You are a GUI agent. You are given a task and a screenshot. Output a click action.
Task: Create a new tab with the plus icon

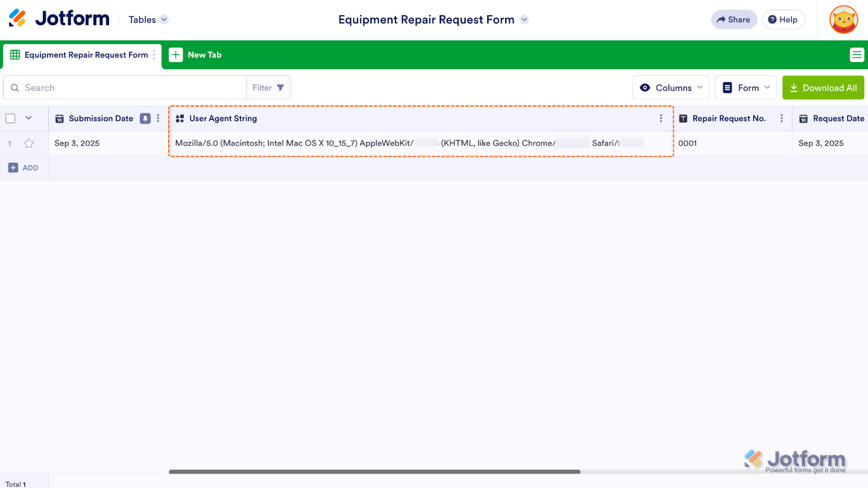click(x=175, y=54)
